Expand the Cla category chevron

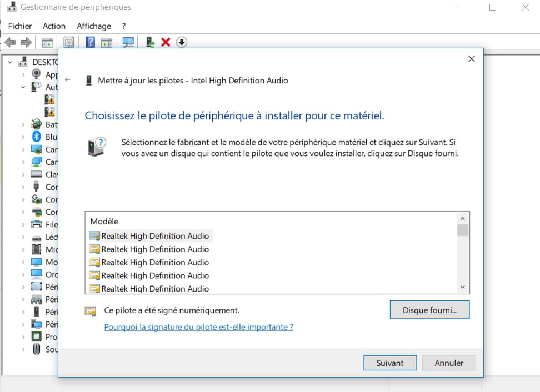click(23, 174)
